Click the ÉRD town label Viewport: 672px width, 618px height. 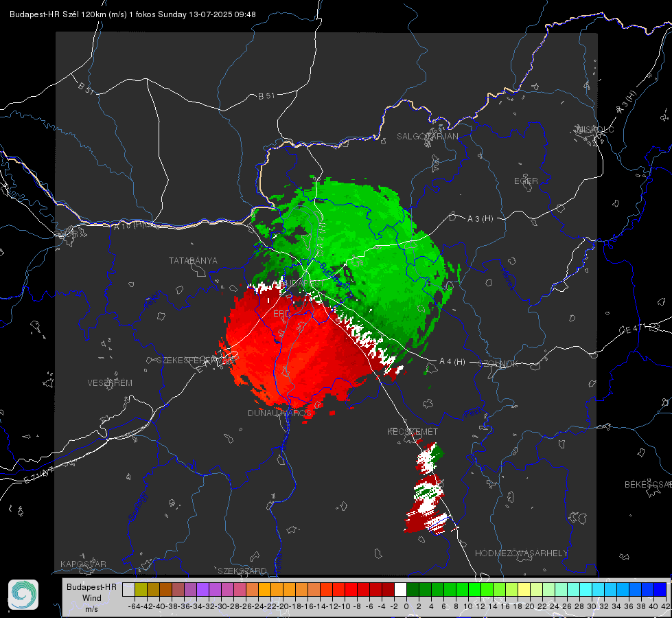coord(281,314)
